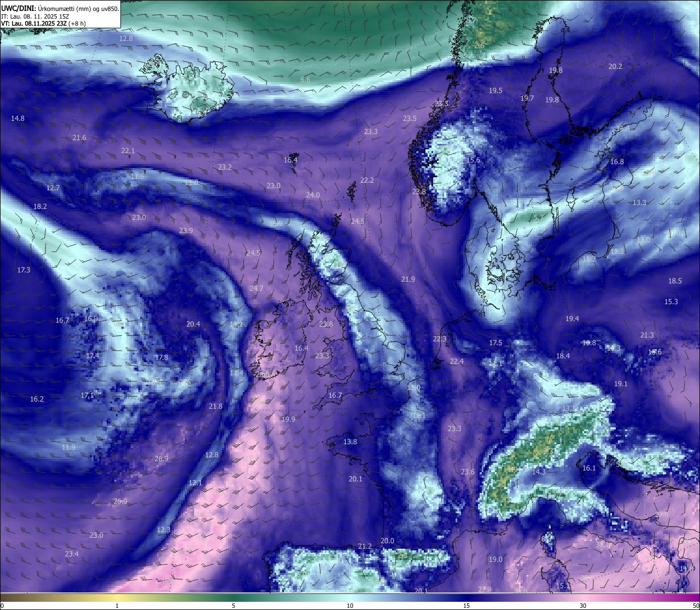Click the 19.7 value near the Gulf of Bothnia
The image size is (700, 610).
[527, 98]
